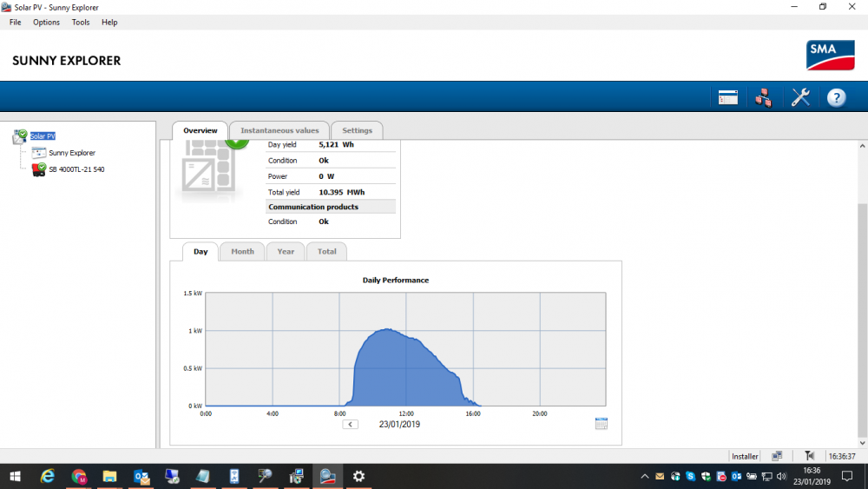The width and height of the screenshot is (868, 489).
Task: Click the status bar time 16:36:37
Action: (842, 456)
